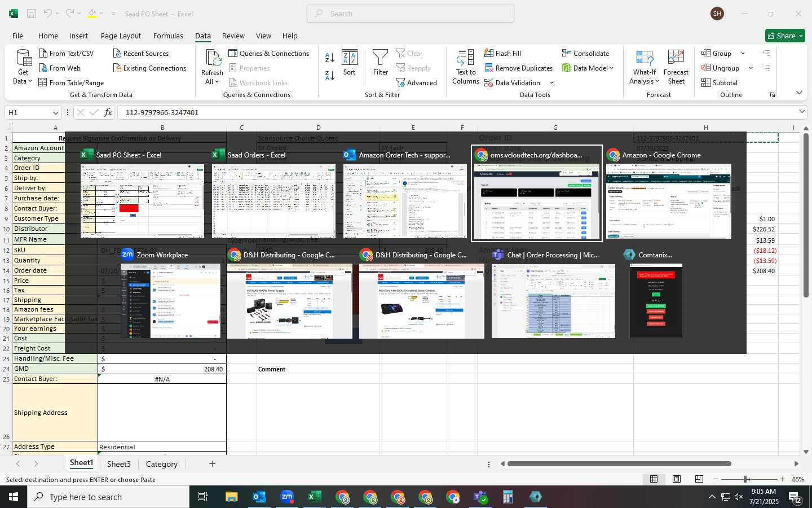Open the Formulas ribbon tab

pos(168,36)
